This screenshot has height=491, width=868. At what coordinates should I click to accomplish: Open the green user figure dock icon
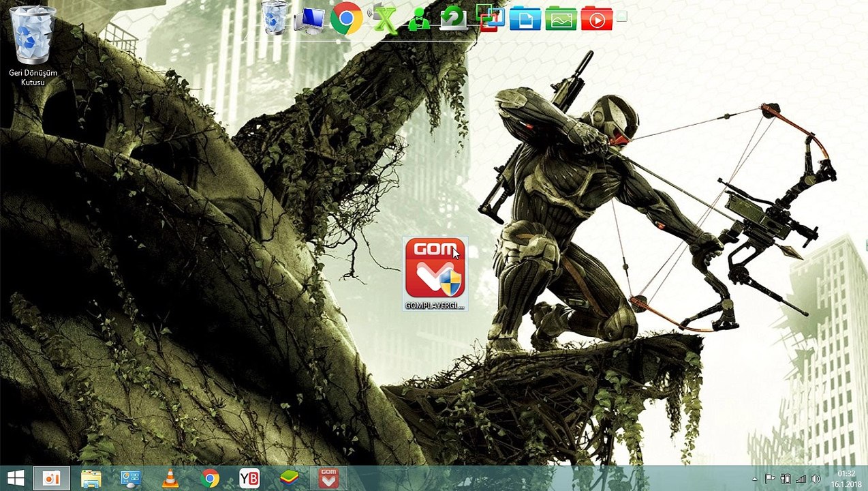point(418,20)
